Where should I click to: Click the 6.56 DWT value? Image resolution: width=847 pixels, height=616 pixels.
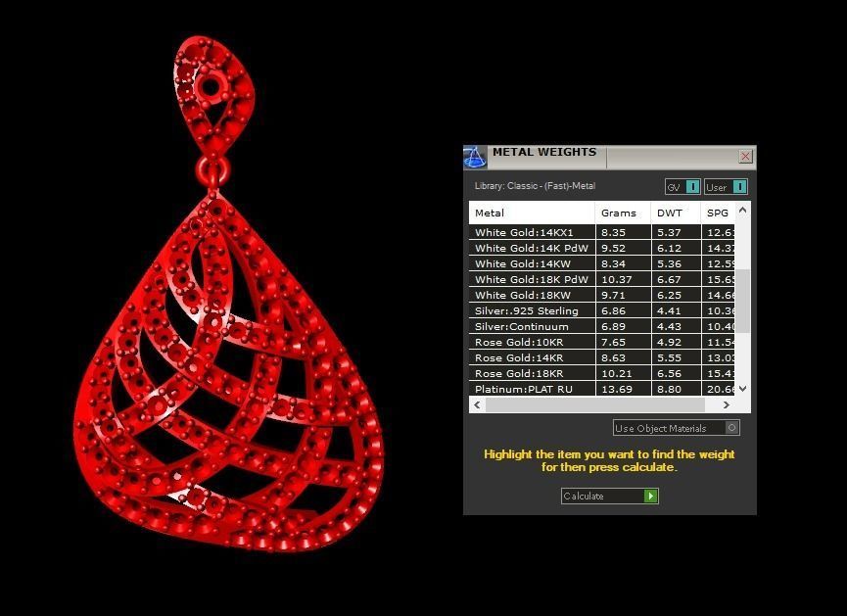669,373
